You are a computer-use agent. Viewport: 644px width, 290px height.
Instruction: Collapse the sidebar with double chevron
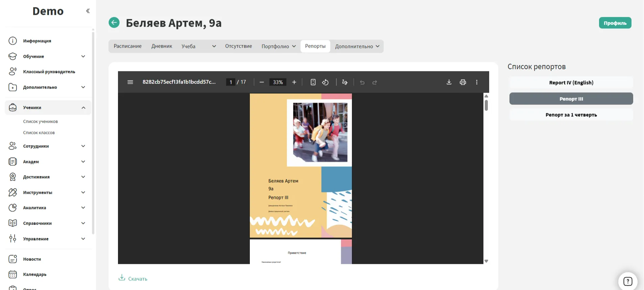click(88, 11)
